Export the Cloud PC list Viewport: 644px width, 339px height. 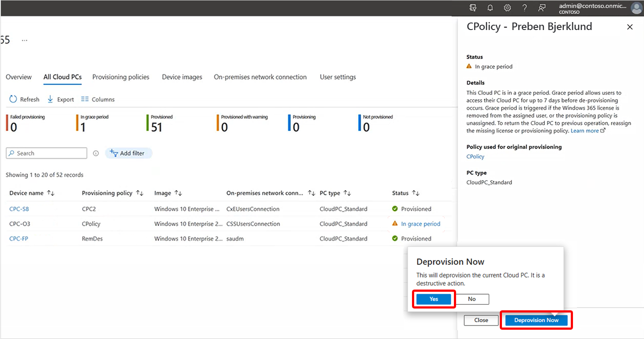coord(60,99)
